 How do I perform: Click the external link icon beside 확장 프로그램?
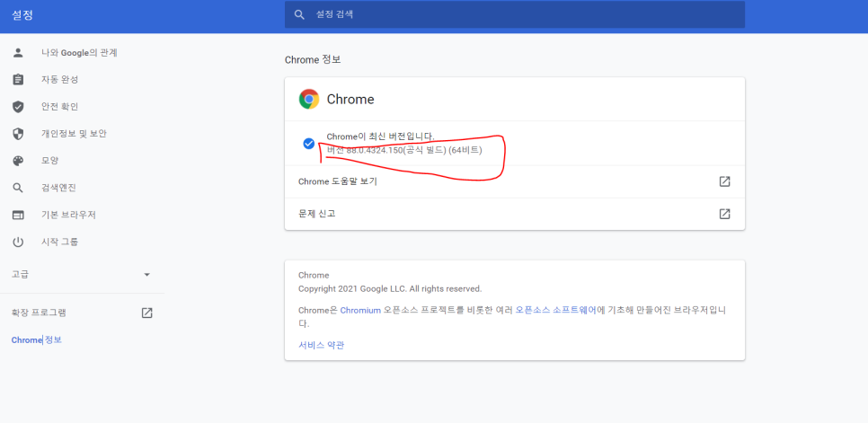(x=146, y=313)
